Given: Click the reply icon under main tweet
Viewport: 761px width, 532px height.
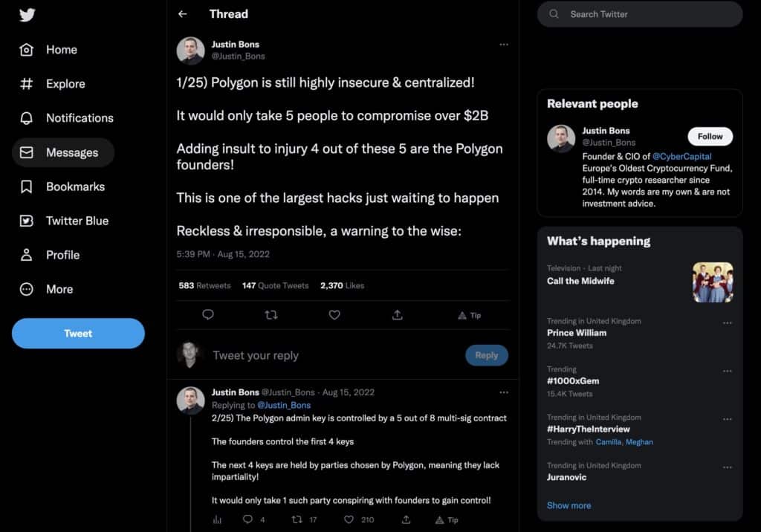Looking at the screenshot, I should [x=208, y=315].
